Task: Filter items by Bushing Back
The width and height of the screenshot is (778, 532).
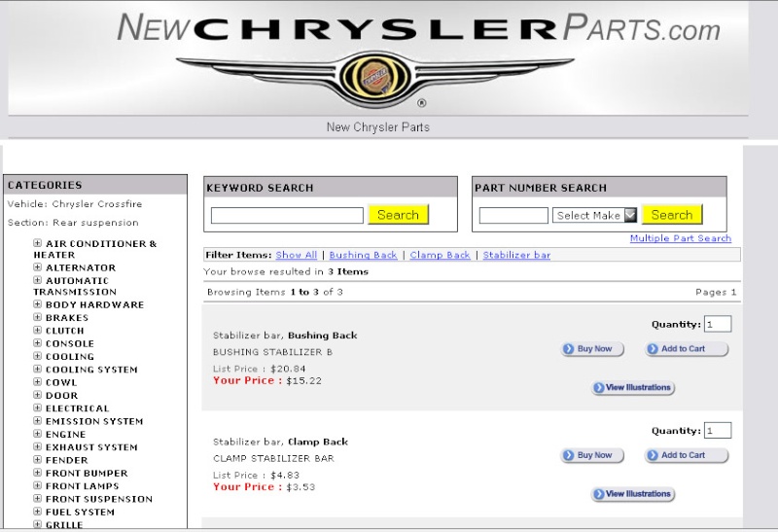Action: coord(363,255)
